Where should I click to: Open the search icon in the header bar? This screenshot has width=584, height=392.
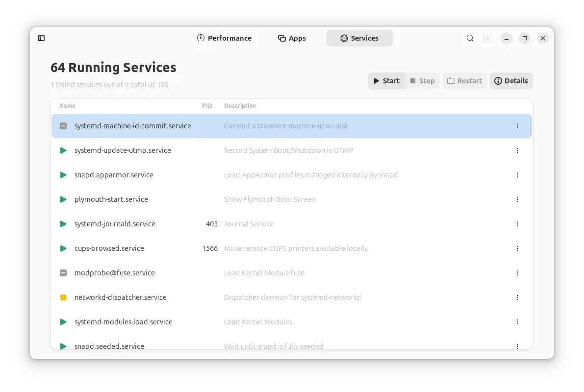pyautogui.click(x=470, y=38)
